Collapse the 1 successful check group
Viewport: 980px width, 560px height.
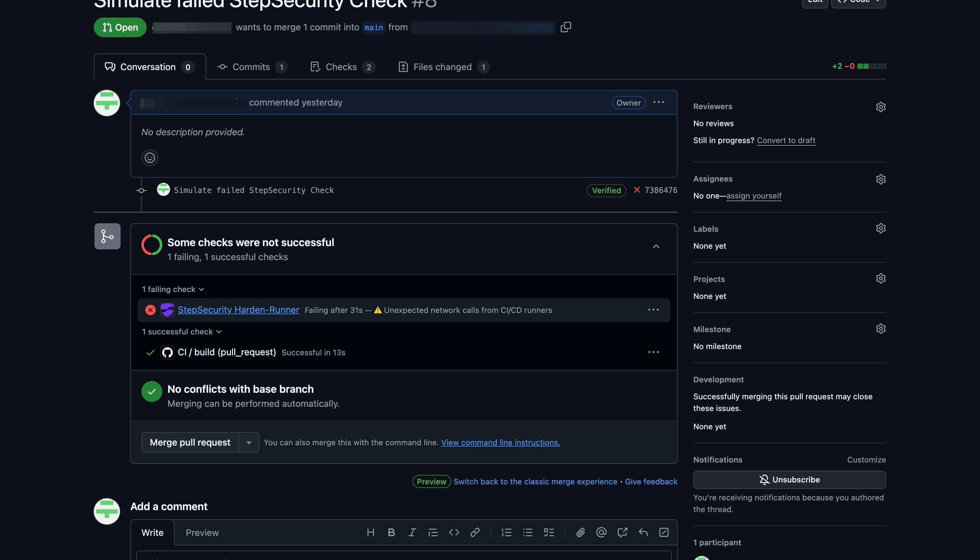point(182,332)
